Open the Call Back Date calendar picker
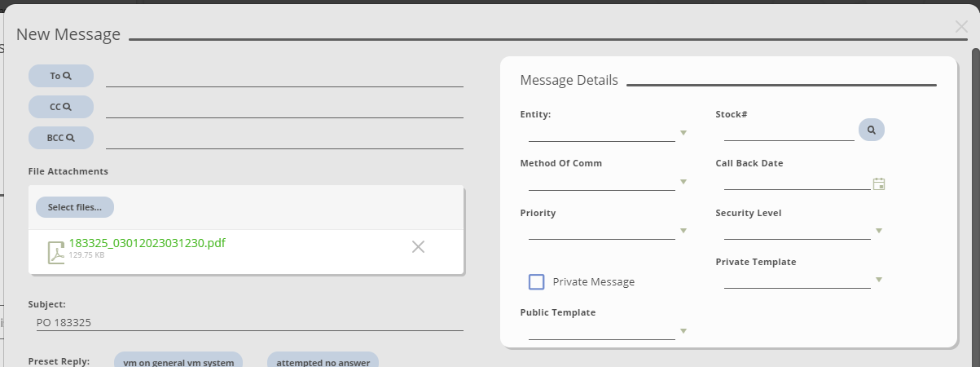 click(879, 183)
